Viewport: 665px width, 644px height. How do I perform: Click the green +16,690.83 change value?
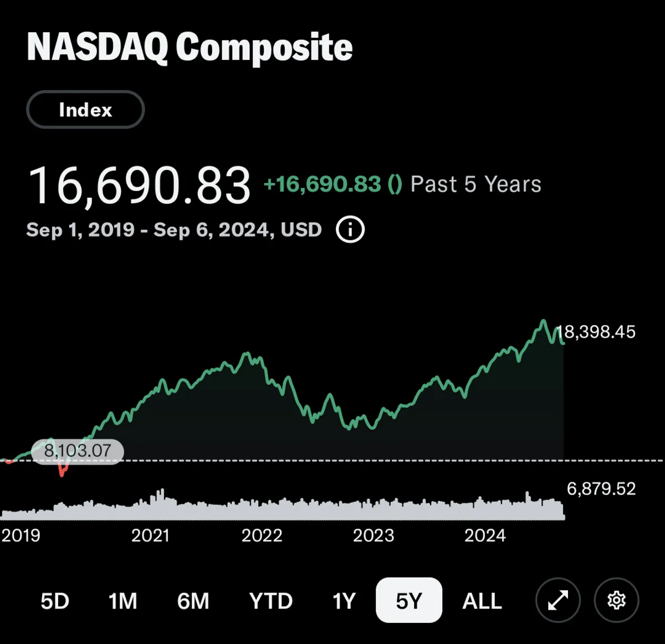pos(323,184)
